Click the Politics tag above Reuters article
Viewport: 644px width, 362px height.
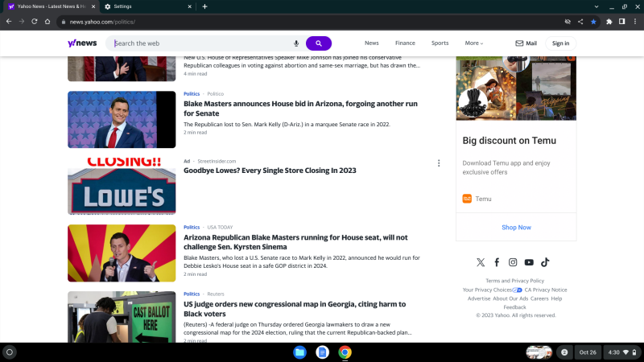coord(192,294)
